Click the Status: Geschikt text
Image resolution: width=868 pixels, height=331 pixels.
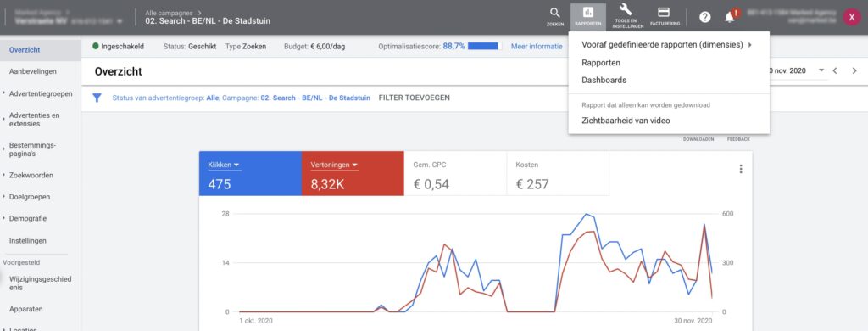(x=190, y=47)
